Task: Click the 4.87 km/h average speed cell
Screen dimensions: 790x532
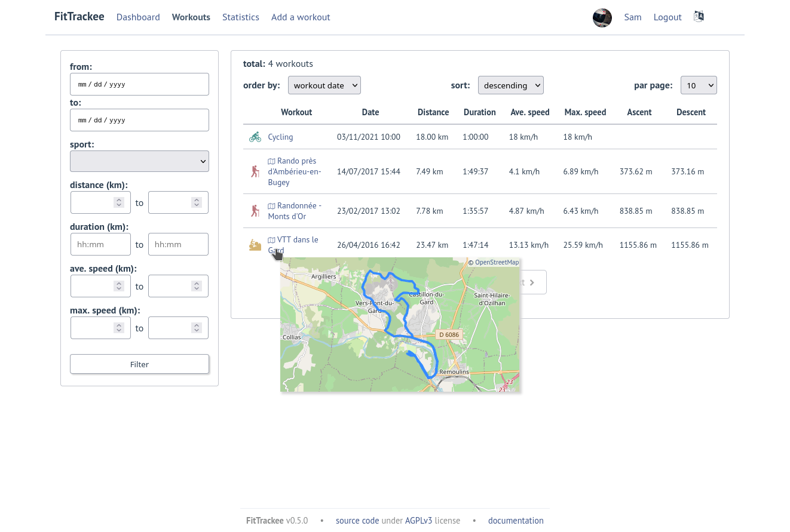Action: [526, 211]
